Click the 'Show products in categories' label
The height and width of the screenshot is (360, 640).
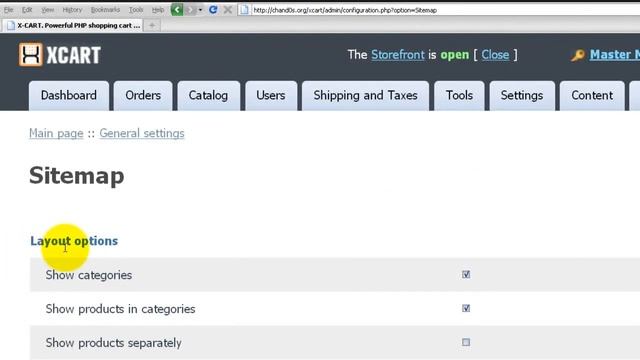(x=120, y=309)
